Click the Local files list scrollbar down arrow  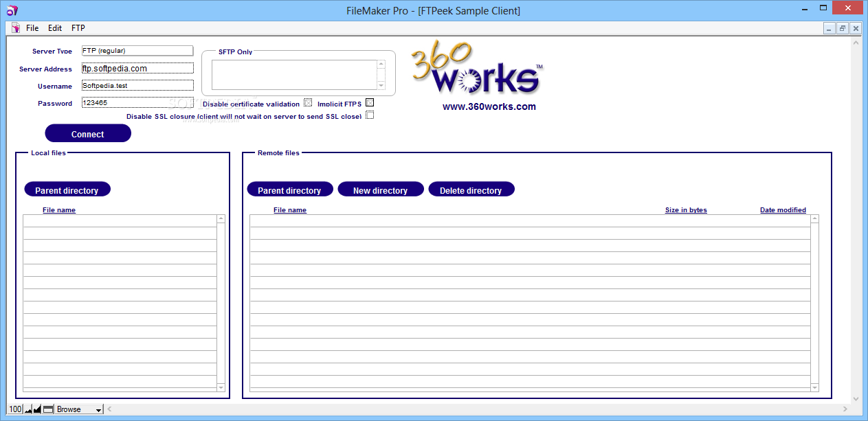(x=221, y=388)
